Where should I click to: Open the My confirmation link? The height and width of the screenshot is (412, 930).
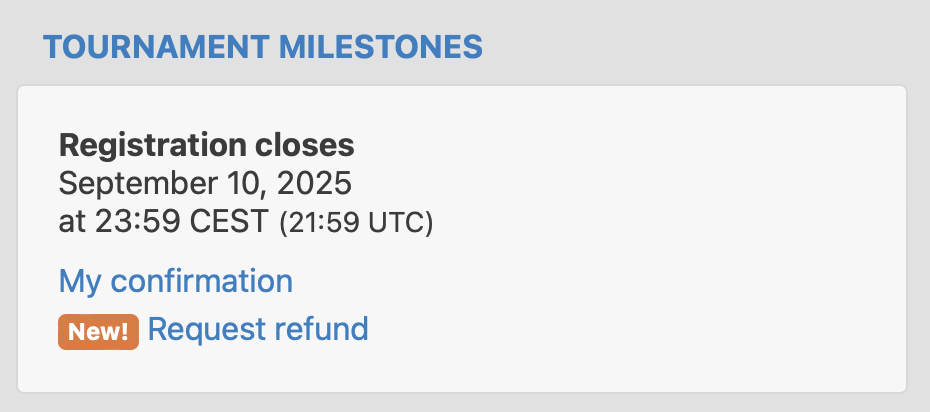point(176,282)
